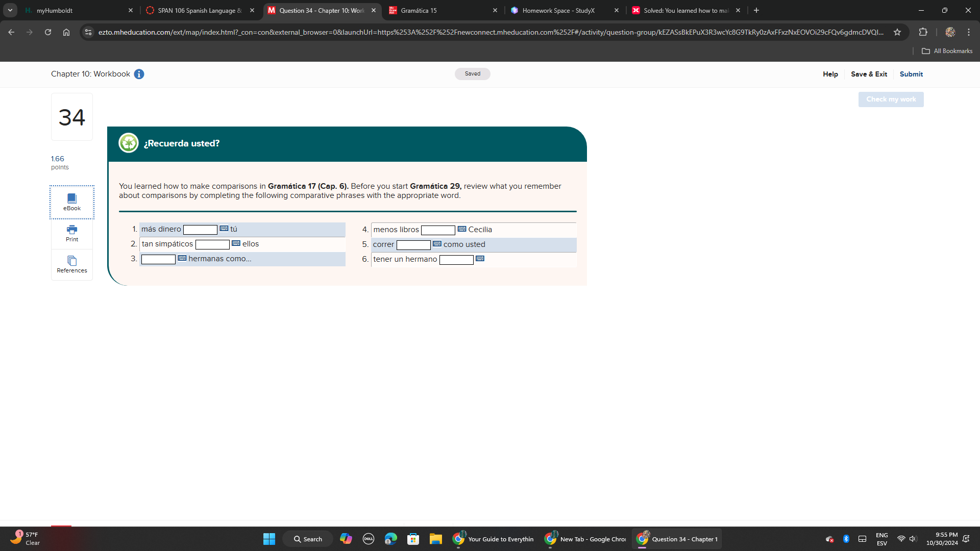Click the Help link
Viewport: 980px width, 551px height.
click(830, 74)
